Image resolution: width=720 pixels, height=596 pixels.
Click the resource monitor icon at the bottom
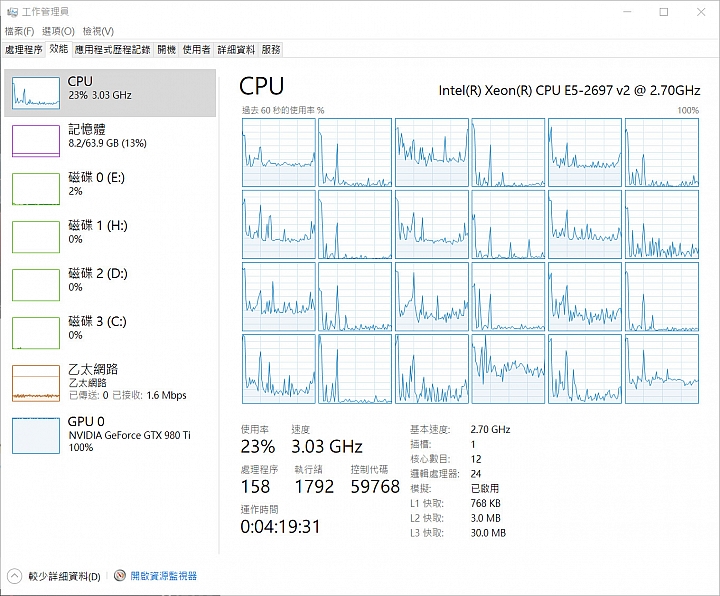120,576
